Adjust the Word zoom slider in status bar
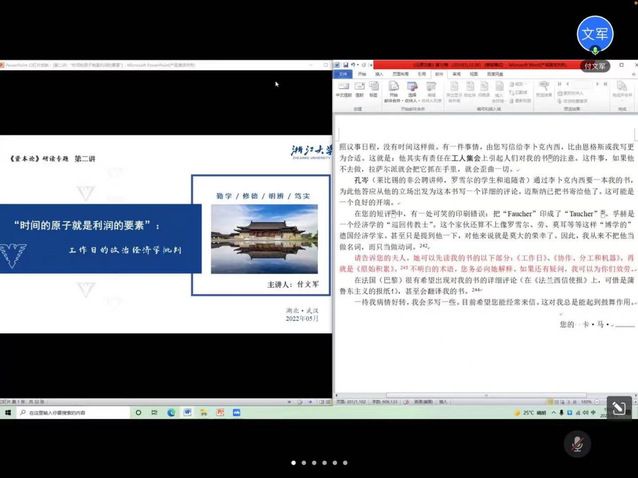This screenshot has height=478, width=638. coord(600,400)
